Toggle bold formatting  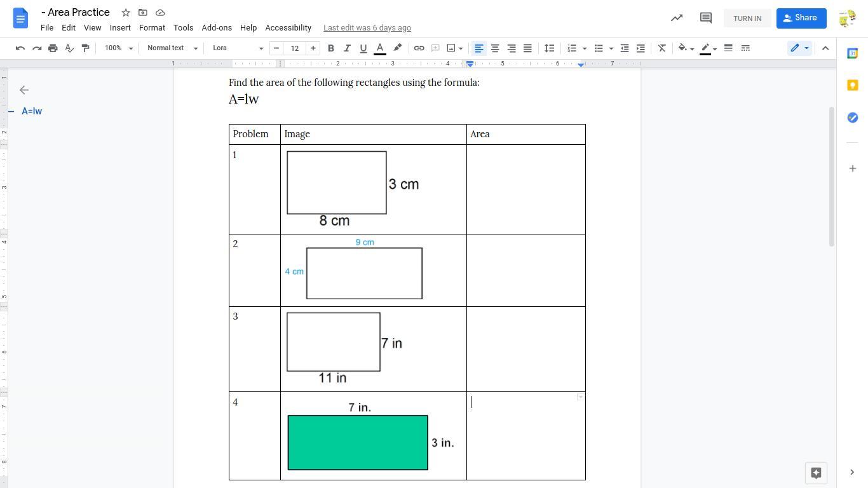coord(330,48)
